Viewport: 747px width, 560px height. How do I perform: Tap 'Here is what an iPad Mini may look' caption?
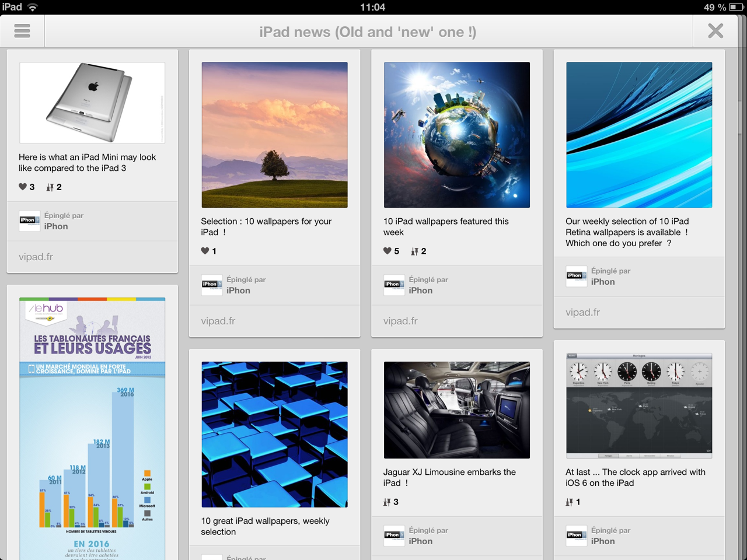click(88, 163)
